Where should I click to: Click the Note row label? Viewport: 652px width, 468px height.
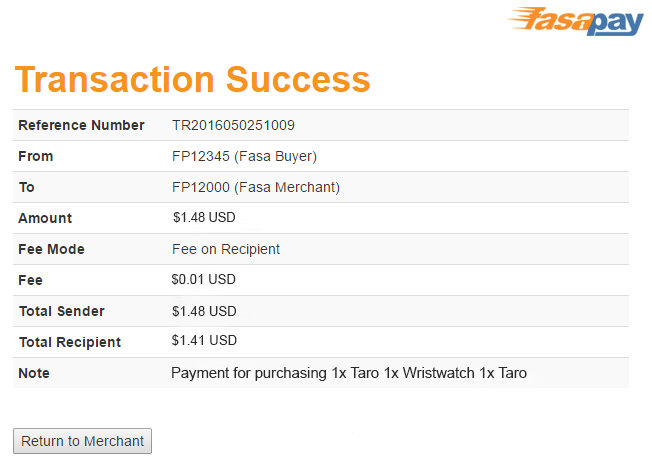(34, 373)
